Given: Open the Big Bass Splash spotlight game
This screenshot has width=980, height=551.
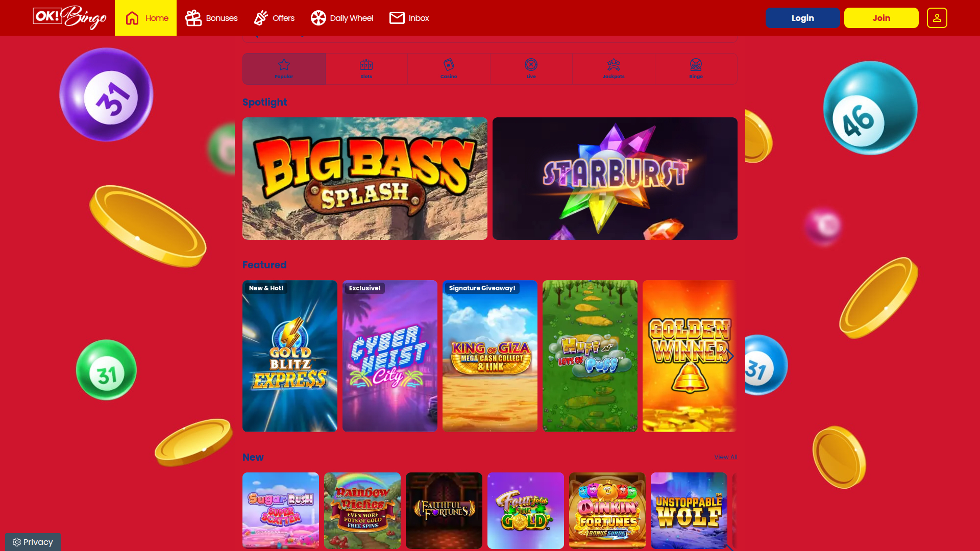Looking at the screenshot, I should pos(364,178).
